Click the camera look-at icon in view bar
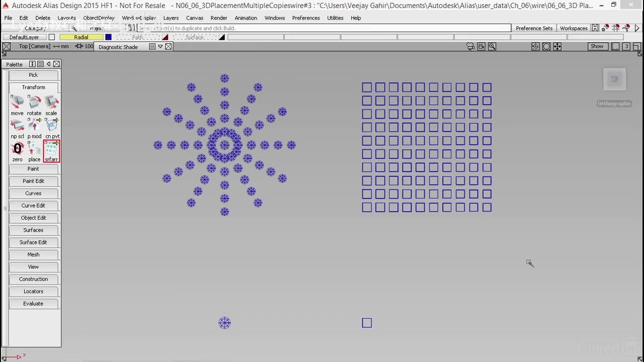 470,46
